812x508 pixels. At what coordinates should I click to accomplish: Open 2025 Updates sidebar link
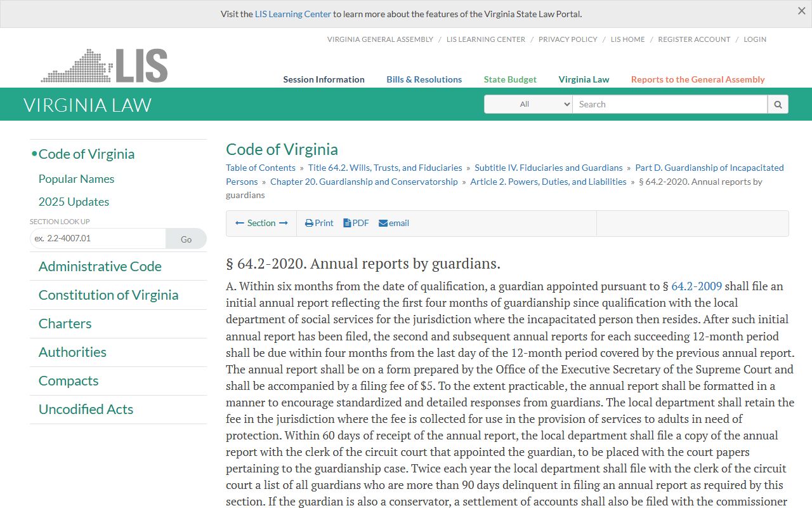tap(74, 202)
